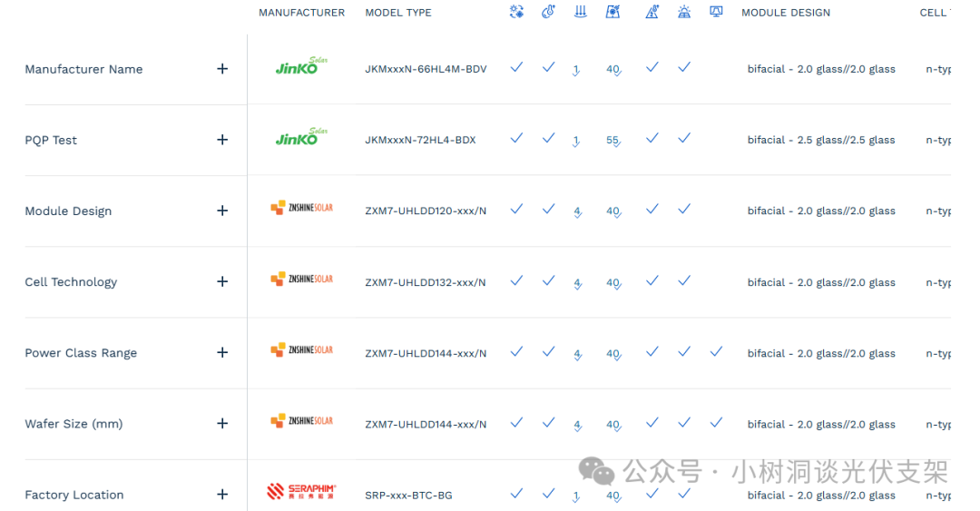Click thermal cycling checkmark for ZXM7-UHLDD120-xxx/N

click(516, 209)
